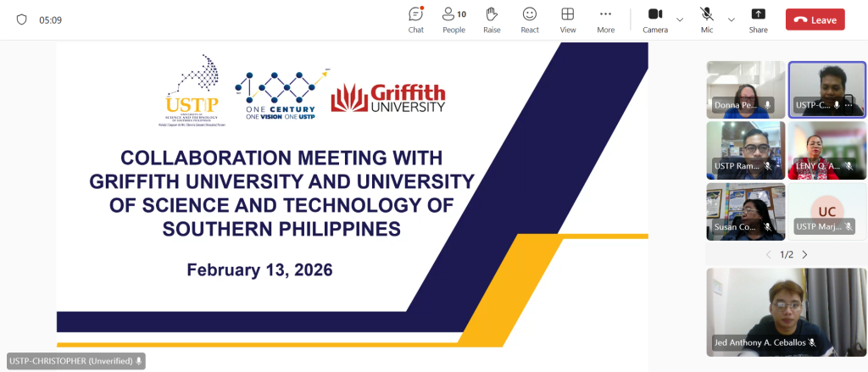Select Jed Anthony A. Ceballos video tile
The width and height of the screenshot is (868, 372).
(x=786, y=310)
